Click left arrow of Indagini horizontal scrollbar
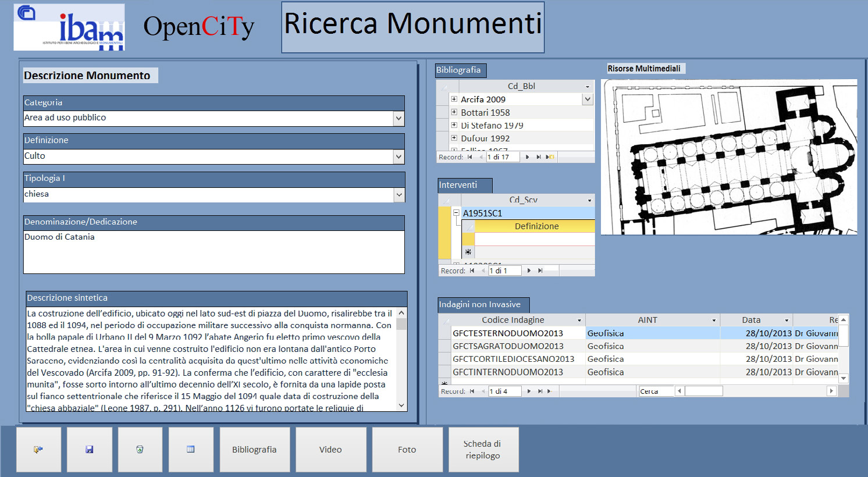Viewport: 868px width, 477px height. click(x=679, y=391)
